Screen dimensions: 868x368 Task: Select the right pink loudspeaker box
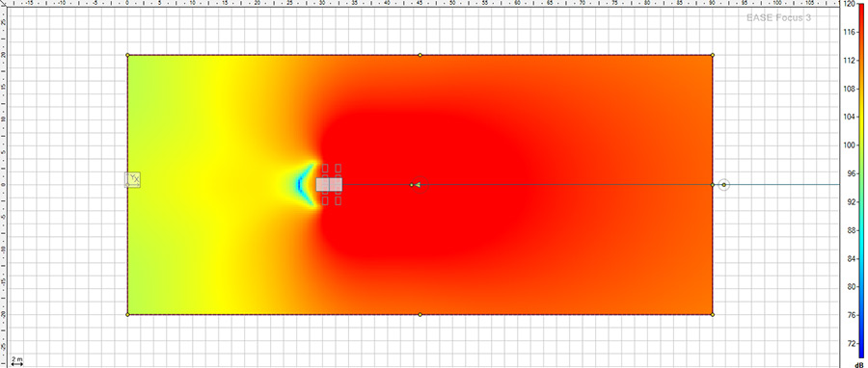point(336,185)
